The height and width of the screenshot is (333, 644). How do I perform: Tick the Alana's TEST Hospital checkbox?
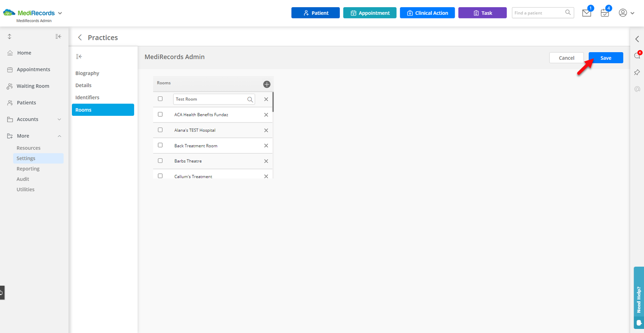click(160, 130)
